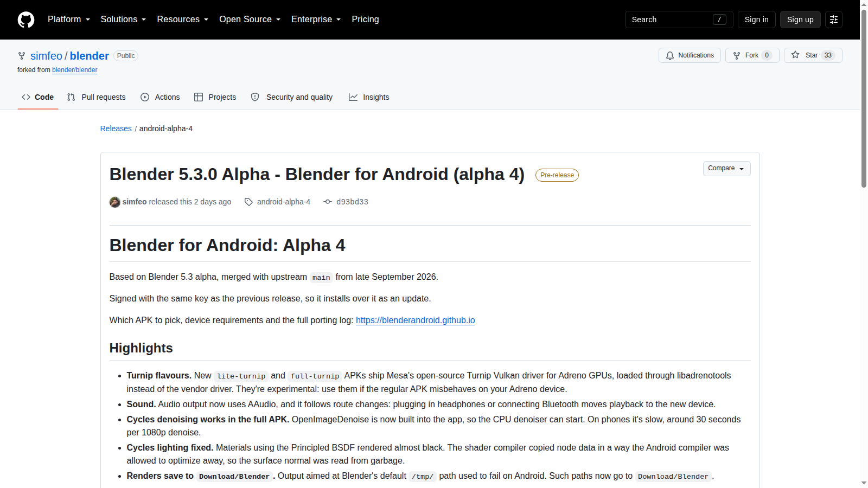This screenshot has height=488, width=868.
Task: Star the simfeo/blender repository
Action: (813, 55)
